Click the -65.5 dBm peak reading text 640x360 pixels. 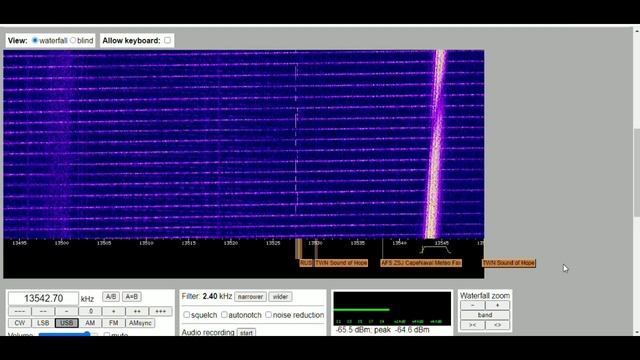click(x=382, y=330)
